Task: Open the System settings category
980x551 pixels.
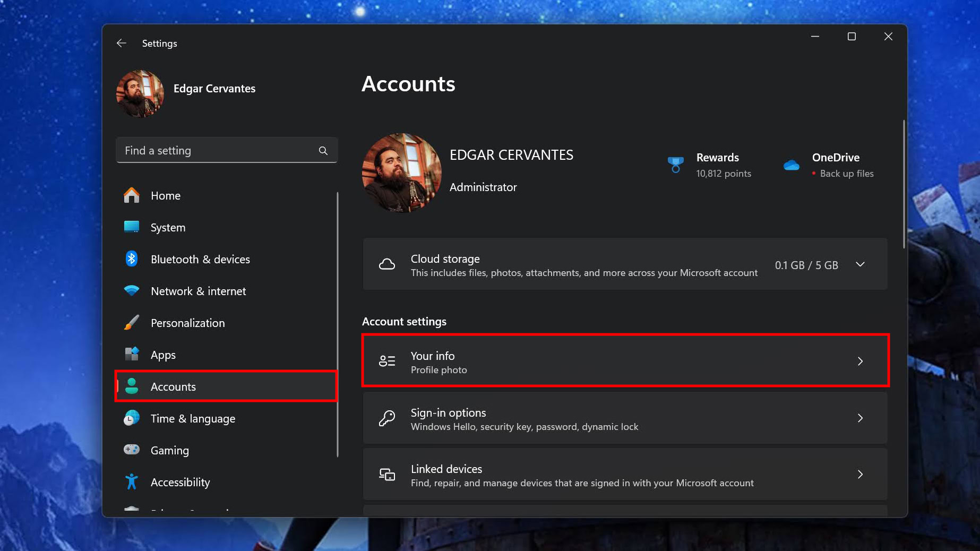Action: coord(168,228)
